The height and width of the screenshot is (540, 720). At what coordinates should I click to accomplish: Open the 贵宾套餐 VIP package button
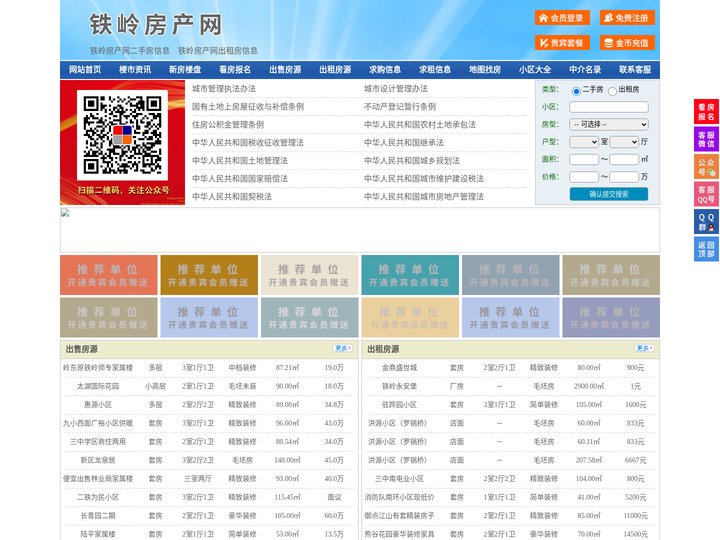click(562, 43)
